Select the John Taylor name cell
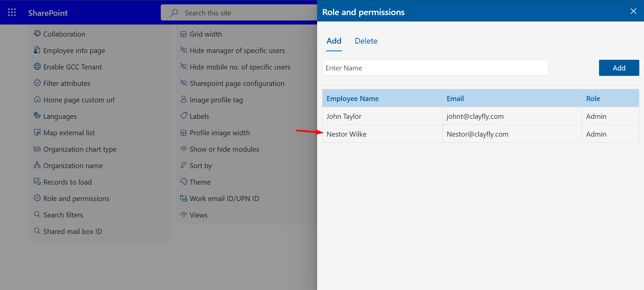The height and width of the screenshot is (290, 644). 382,116
